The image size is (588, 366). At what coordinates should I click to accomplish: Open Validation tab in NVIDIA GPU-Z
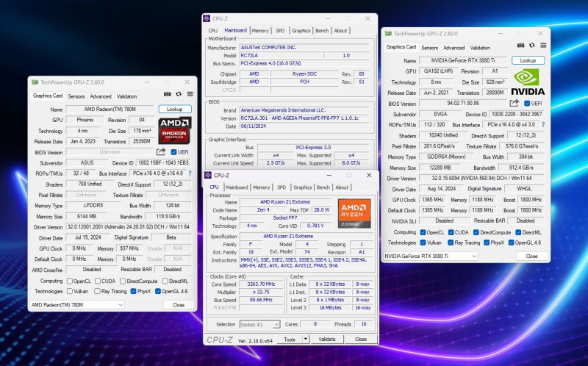480,48
